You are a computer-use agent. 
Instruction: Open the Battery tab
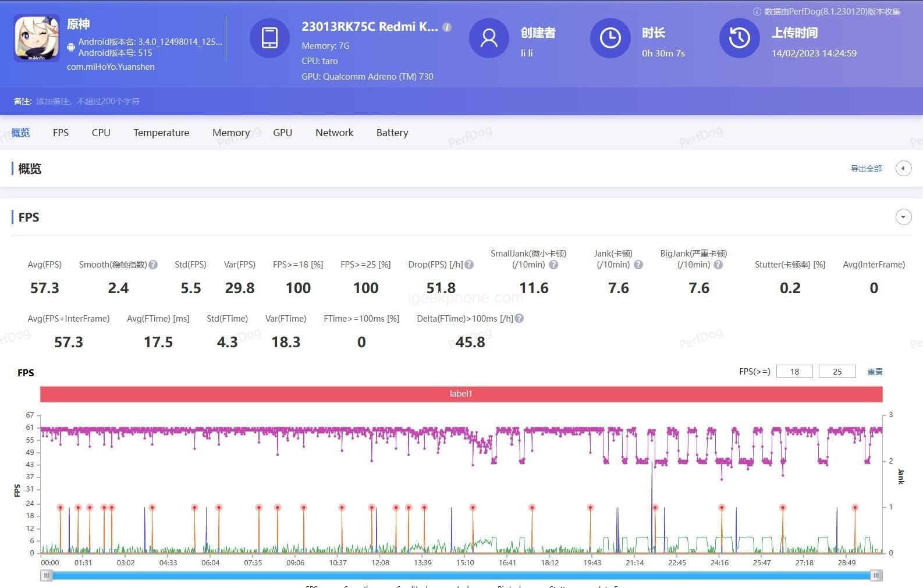(392, 133)
